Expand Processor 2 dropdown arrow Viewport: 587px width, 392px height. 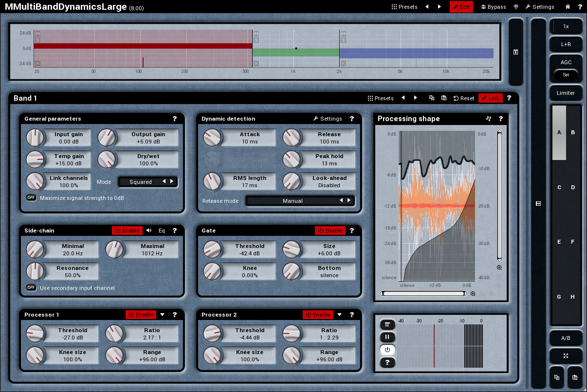339,315
